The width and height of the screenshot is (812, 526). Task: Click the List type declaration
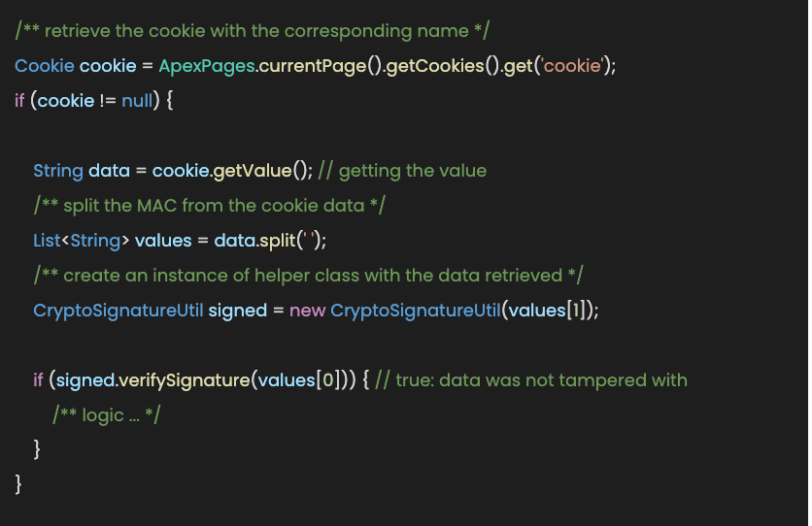(48, 241)
